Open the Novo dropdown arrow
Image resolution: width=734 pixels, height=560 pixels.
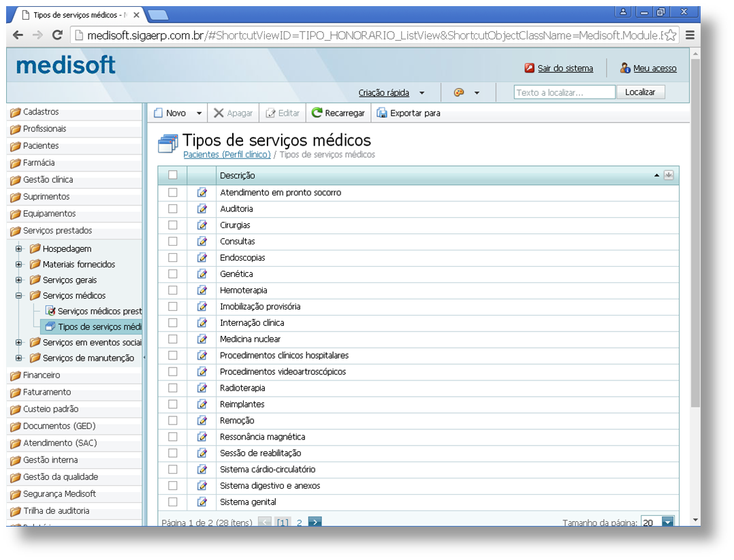click(x=199, y=113)
